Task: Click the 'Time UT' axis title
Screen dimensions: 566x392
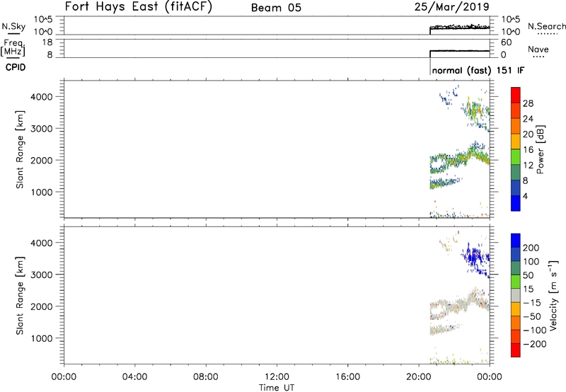Action: [277, 388]
